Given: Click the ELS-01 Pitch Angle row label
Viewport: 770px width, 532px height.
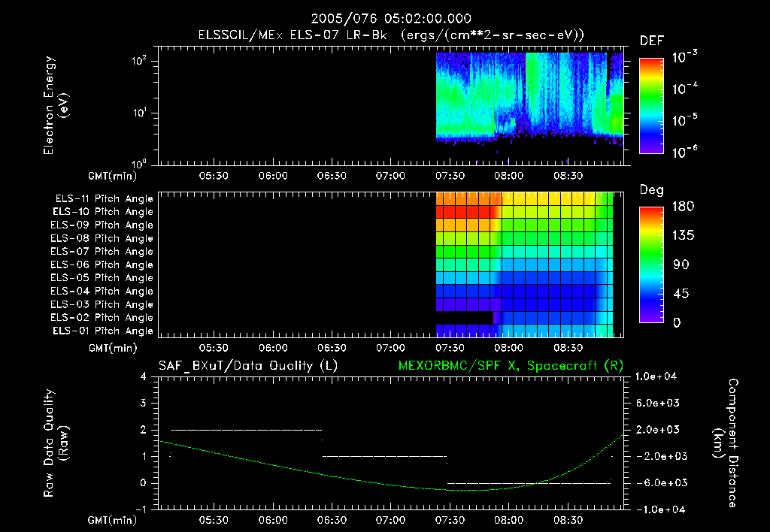Looking at the screenshot, I should (102, 331).
